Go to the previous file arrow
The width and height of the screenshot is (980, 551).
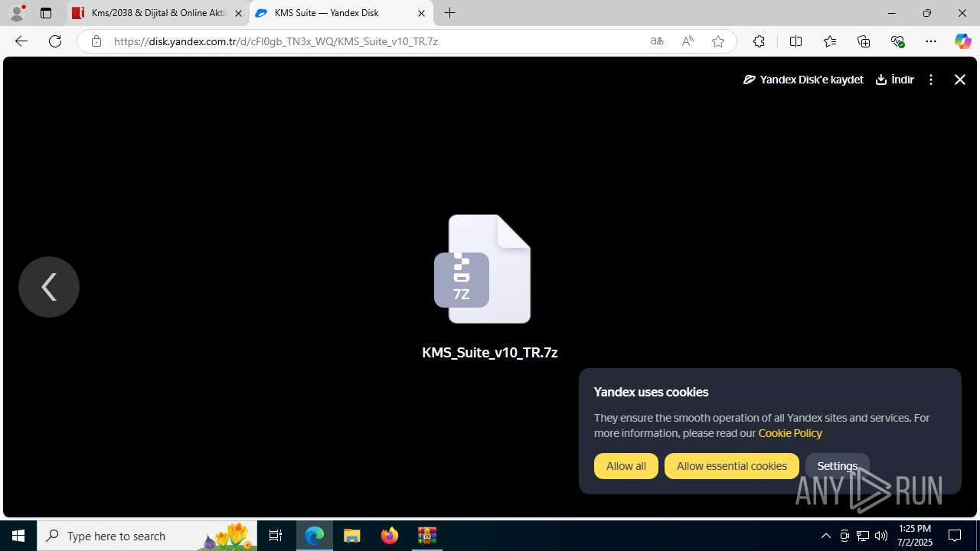pyautogui.click(x=49, y=287)
